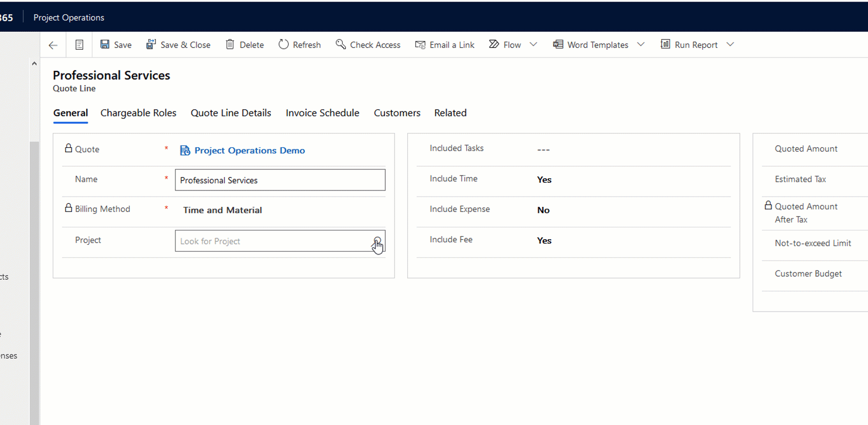The height and width of the screenshot is (425, 868).
Task: Click the Save floppy disk icon
Action: 105,45
